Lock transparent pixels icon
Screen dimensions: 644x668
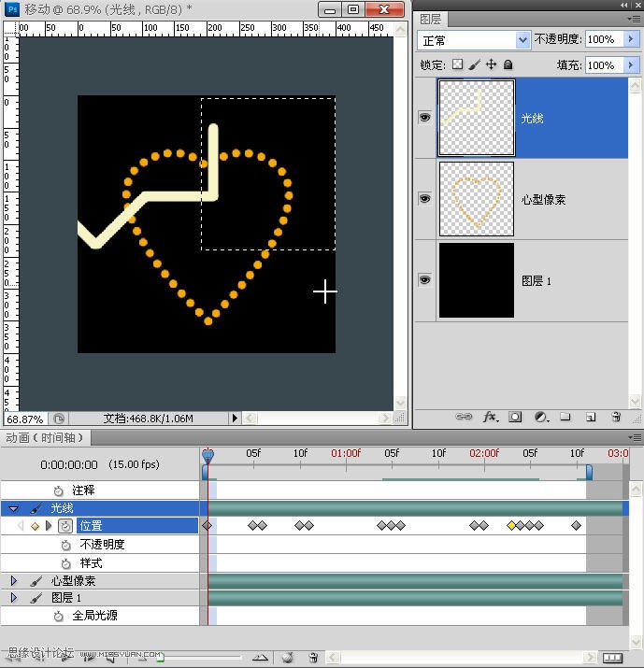point(457,64)
